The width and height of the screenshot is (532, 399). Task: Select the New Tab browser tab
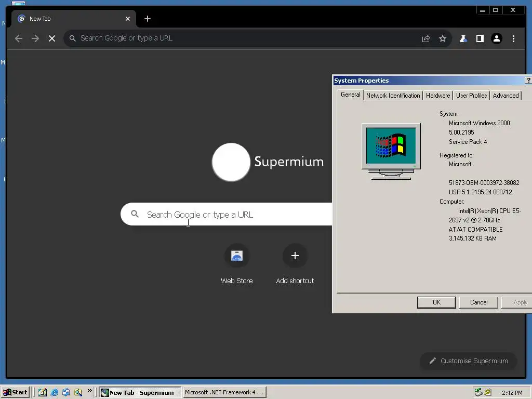point(74,19)
